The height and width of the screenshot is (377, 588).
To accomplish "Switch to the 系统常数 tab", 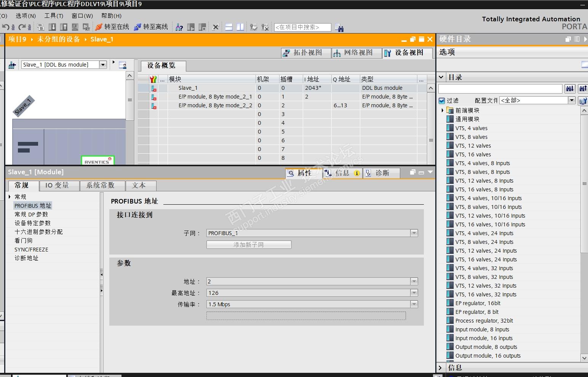I will (102, 186).
